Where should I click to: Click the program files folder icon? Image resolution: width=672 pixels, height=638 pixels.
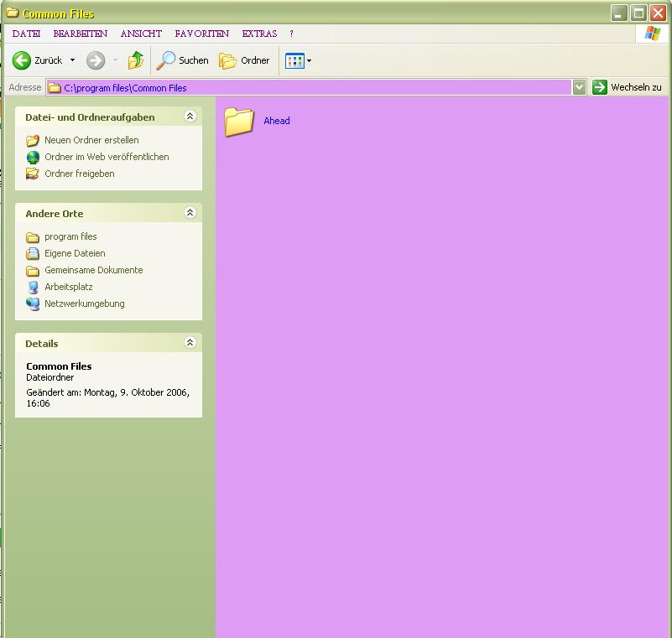[x=33, y=236]
